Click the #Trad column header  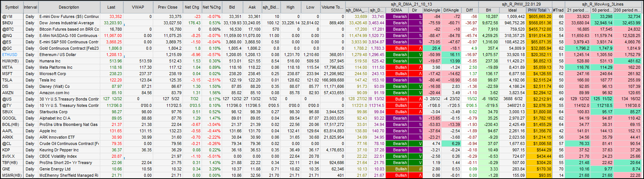pos(558,10)
